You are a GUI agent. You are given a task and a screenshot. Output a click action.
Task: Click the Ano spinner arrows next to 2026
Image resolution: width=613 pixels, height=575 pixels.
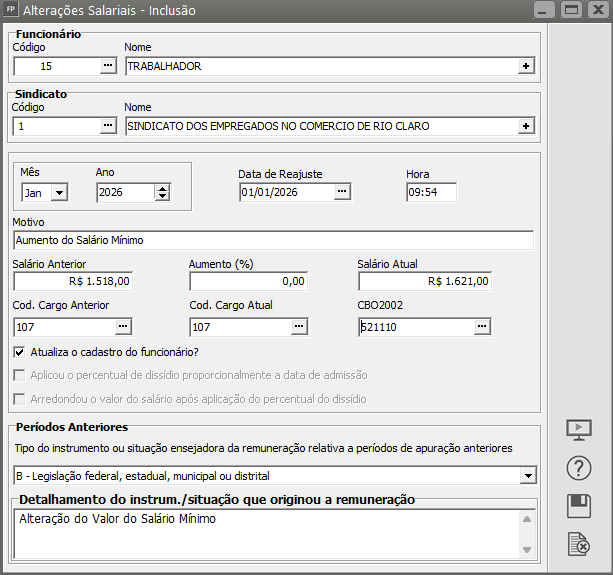coord(163,193)
